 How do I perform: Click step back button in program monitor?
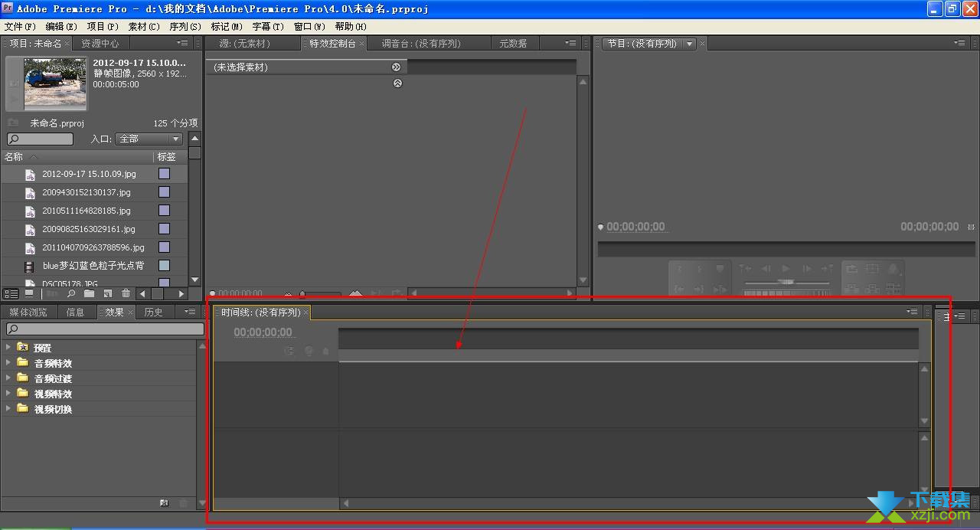765,269
